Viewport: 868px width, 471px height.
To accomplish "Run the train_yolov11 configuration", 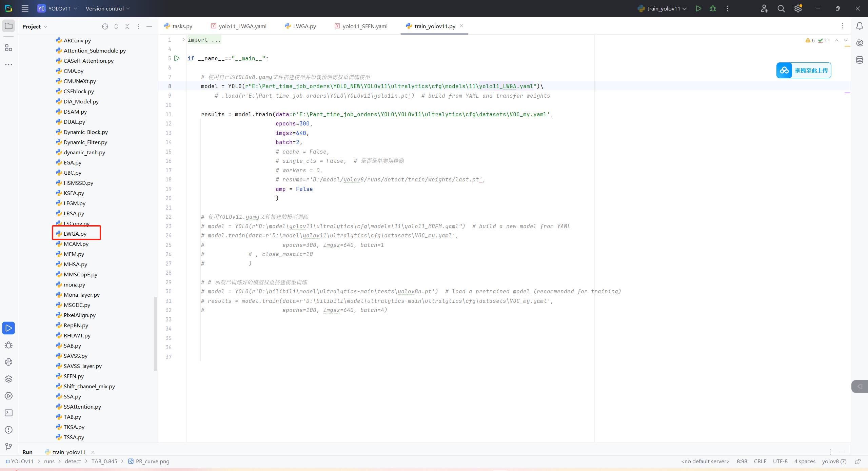I will [698, 8].
